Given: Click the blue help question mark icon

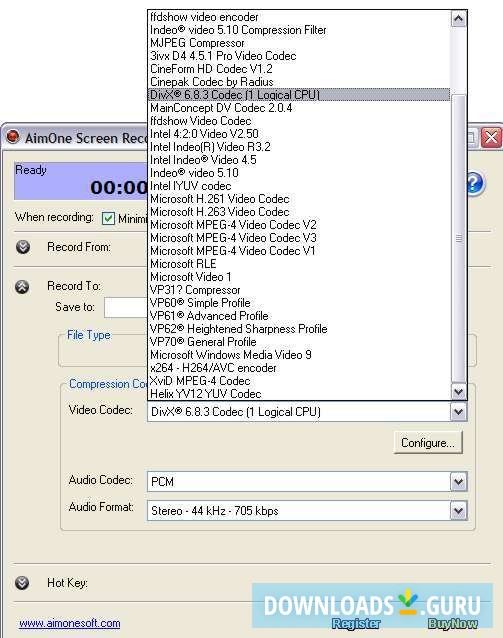Looking at the screenshot, I should [x=475, y=184].
